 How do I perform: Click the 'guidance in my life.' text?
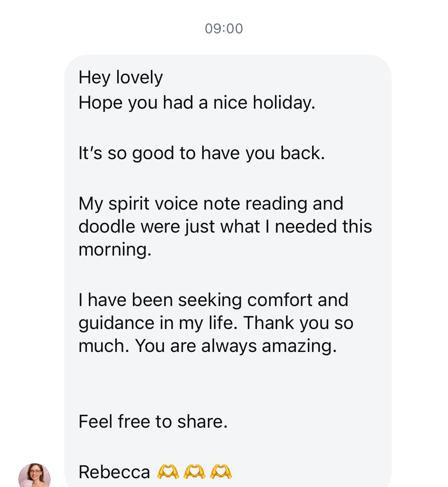pos(158,323)
